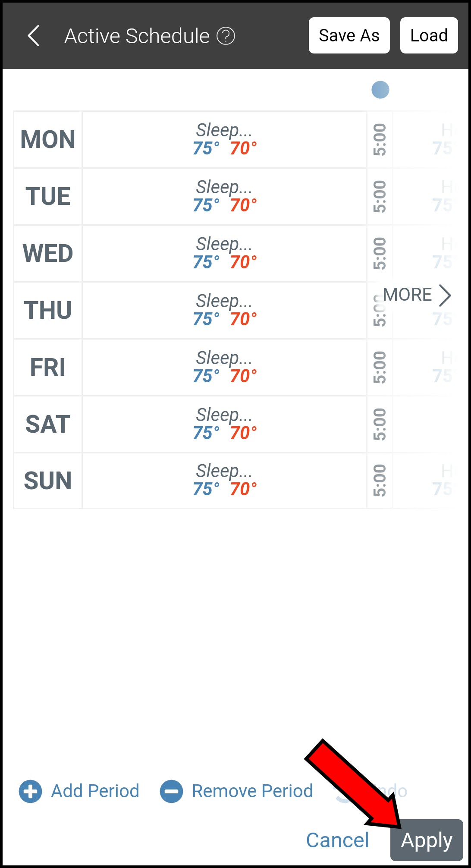Image resolution: width=471 pixels, height=868 pixels.
Task: Tap the Add Period plus icon
Action: coord(30,792)
